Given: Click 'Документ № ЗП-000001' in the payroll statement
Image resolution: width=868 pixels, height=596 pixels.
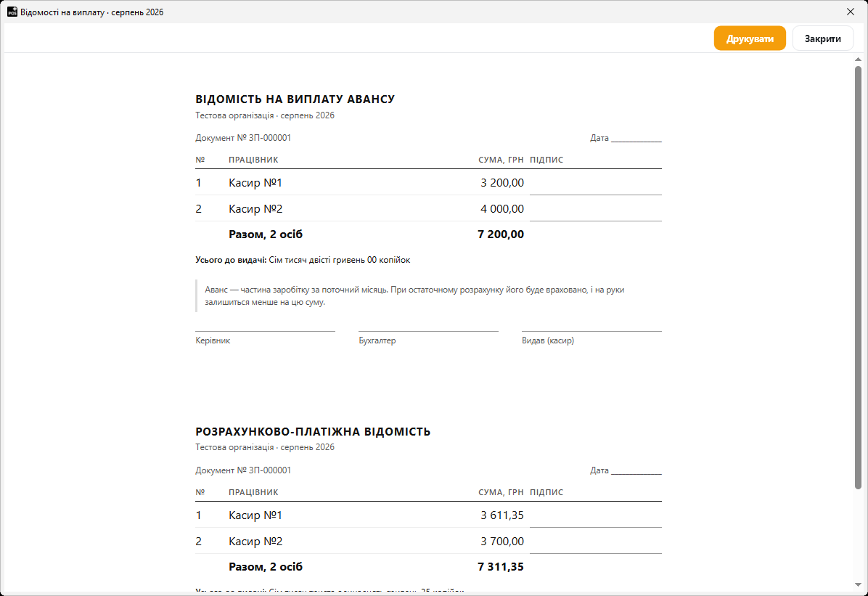Looking at the screenshot, I should pos(243,470).
